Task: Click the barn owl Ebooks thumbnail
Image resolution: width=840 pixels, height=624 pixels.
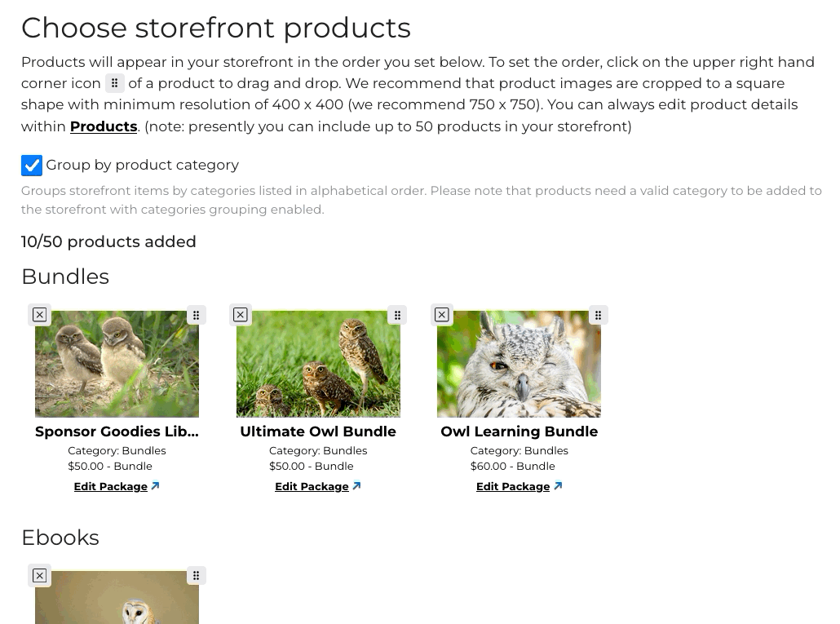Action: [x=117, y=599]
